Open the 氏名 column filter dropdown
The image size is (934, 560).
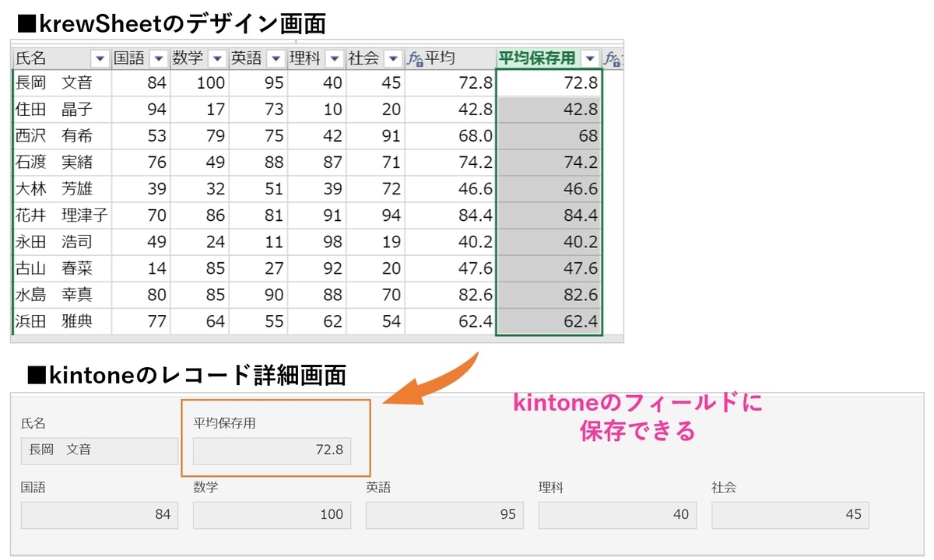click(x=100, y=58)
